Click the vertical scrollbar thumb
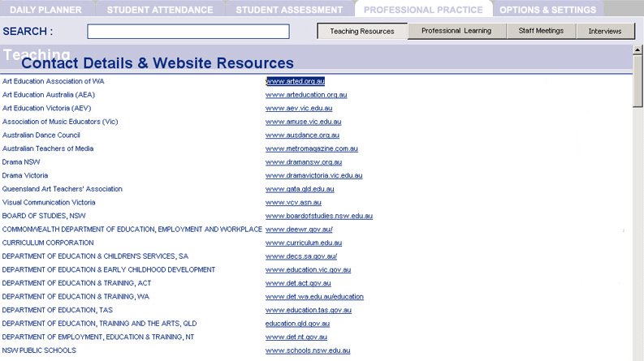Screen dimensions: 644x361 [x=638, y=81]
